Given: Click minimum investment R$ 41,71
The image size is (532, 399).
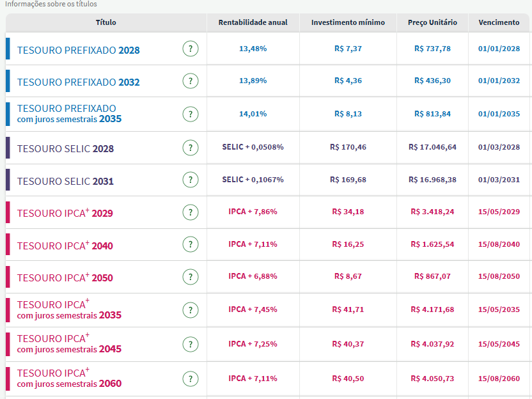Looking at the screenshot, I should 348,309.
